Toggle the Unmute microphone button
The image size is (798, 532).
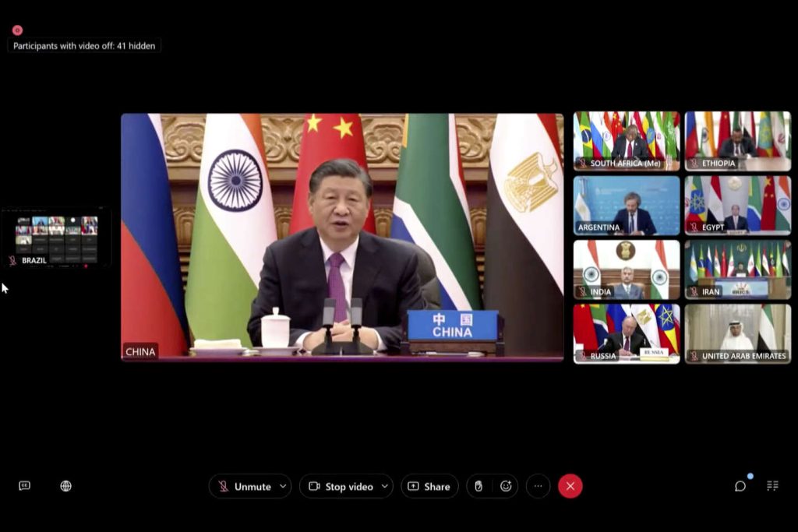(x=244, y=486)
